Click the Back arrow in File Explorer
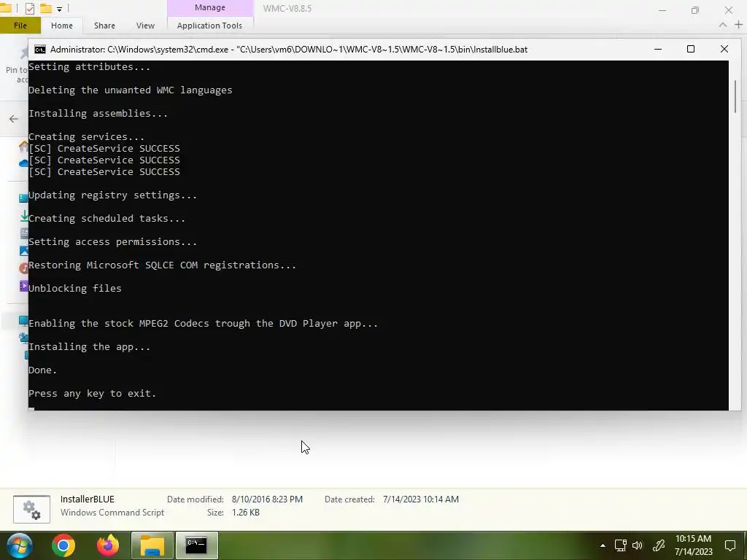 point(14,119)
